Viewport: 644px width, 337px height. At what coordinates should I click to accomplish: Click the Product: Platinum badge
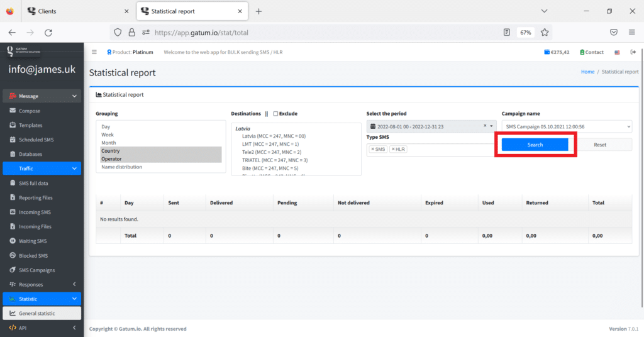[x=130, y=52]
